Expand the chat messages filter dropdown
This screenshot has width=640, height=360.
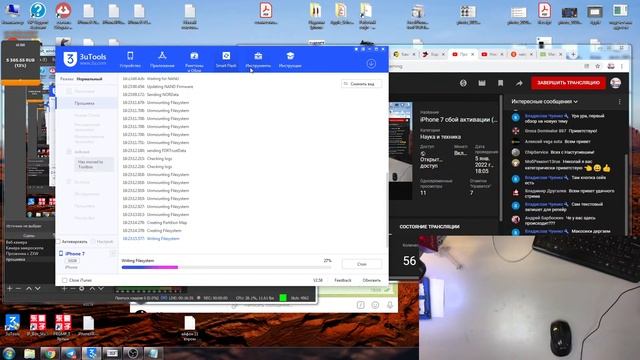pyautogui.click(x=544, y=102)
